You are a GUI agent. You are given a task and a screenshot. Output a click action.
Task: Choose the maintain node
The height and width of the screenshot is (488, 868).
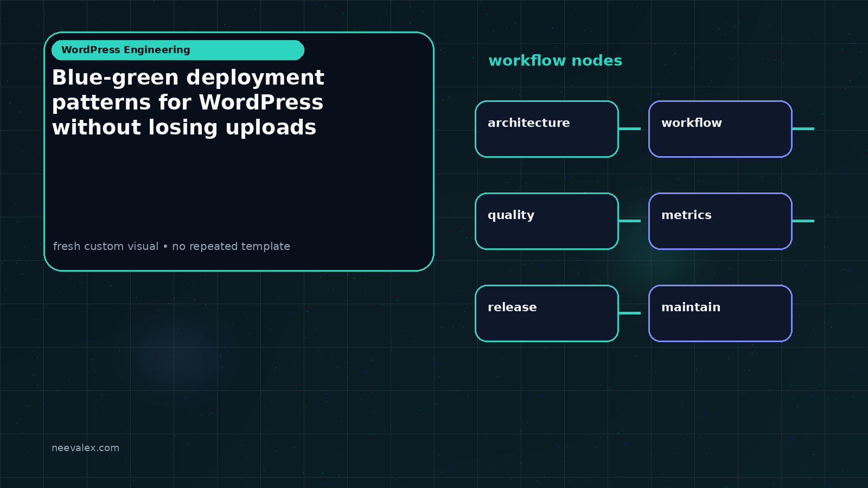(x=720, y=313)
